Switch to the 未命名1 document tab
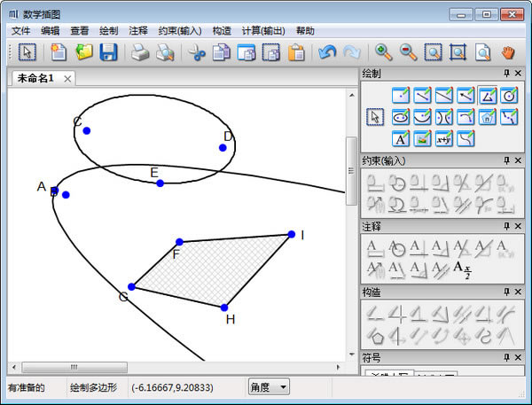The width and height of the screenshot is (532, 405). point(35,78)
